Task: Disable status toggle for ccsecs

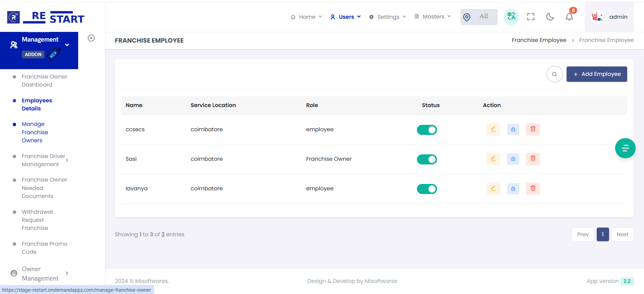Action: pos(427,130)
